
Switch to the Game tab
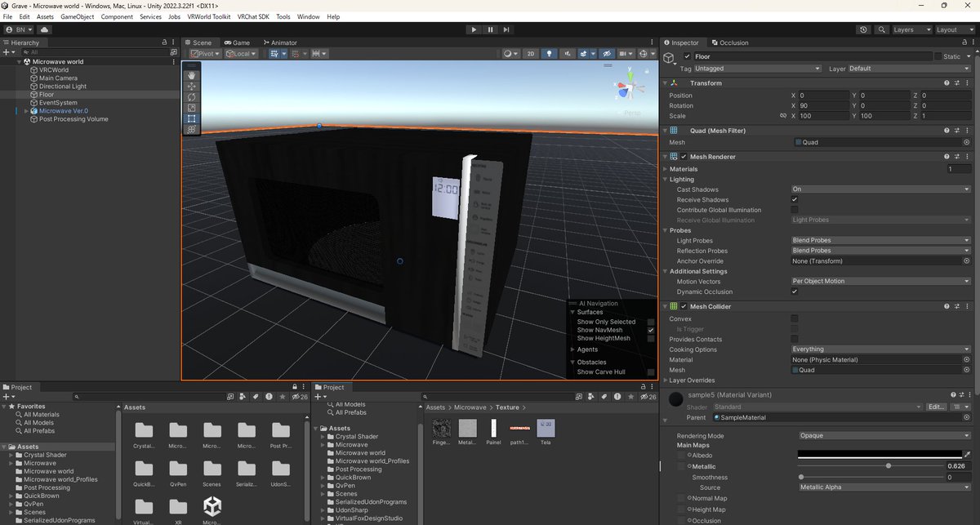pos(237,42)
